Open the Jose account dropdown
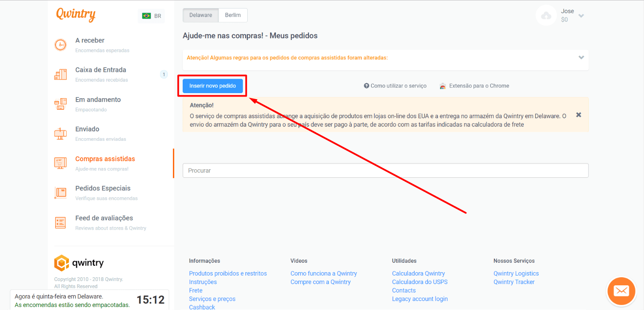 click(x=582, y=15)
